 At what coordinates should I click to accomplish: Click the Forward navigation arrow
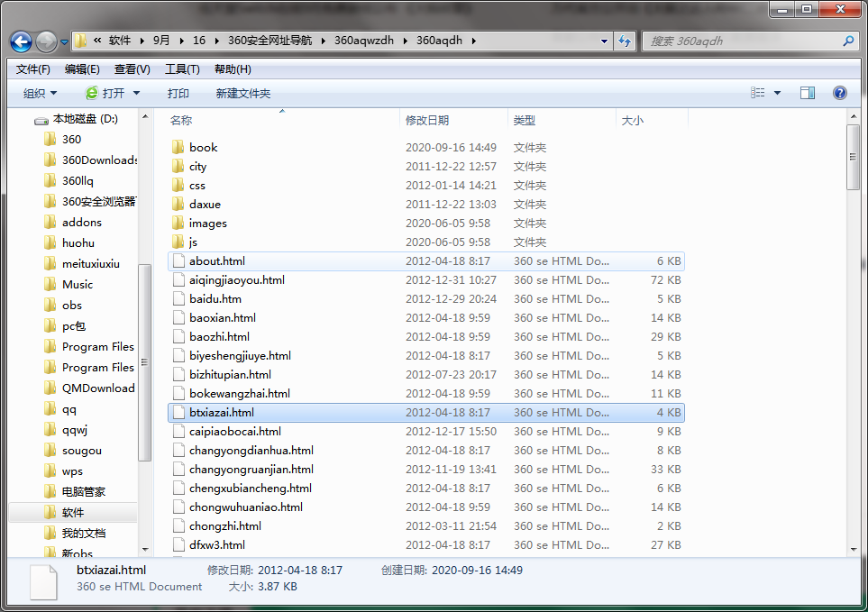46,41
